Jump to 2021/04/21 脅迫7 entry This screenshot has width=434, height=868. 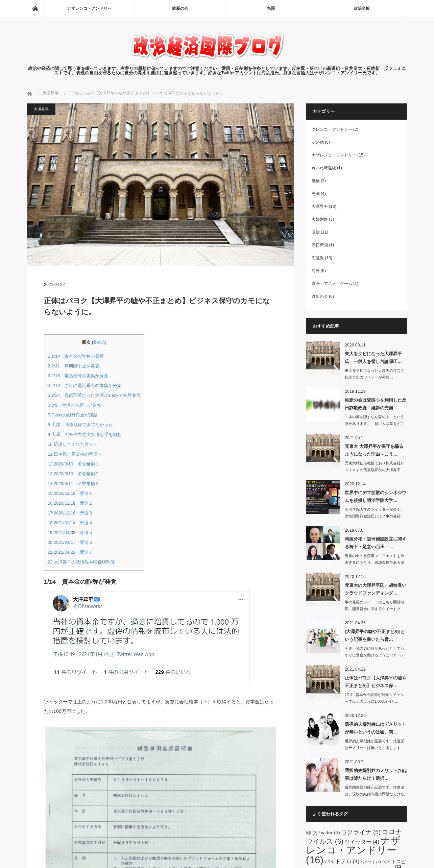(x=70, y=552)
